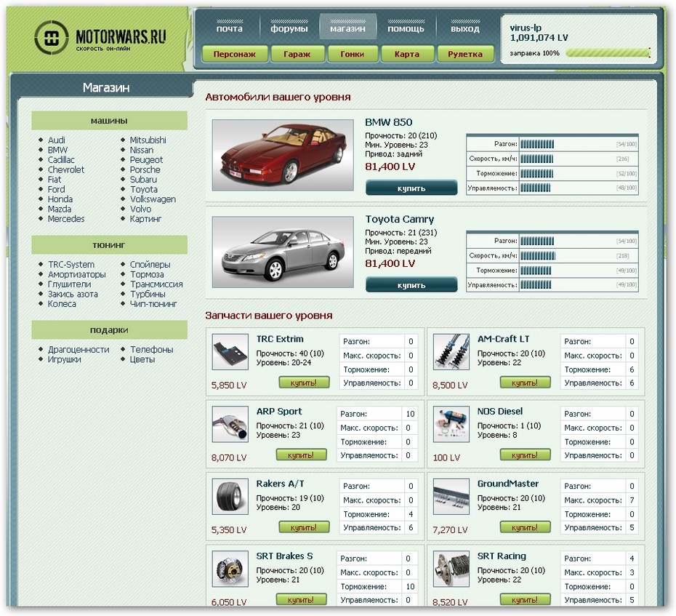The height and width of the screenshot is (616, 676).
Task: Buy the BMW 850 with купить
Action: tap(411, 188)
